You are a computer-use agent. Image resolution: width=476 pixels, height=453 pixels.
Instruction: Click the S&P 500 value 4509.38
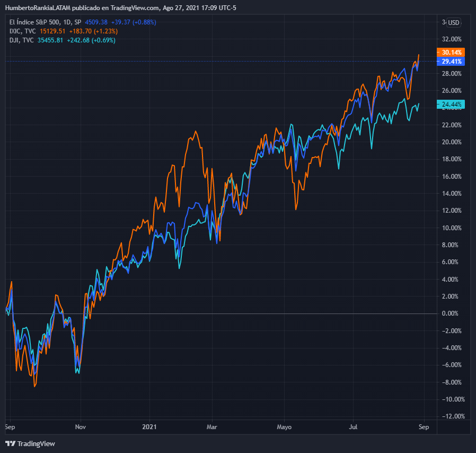click(x=96, y=22)
